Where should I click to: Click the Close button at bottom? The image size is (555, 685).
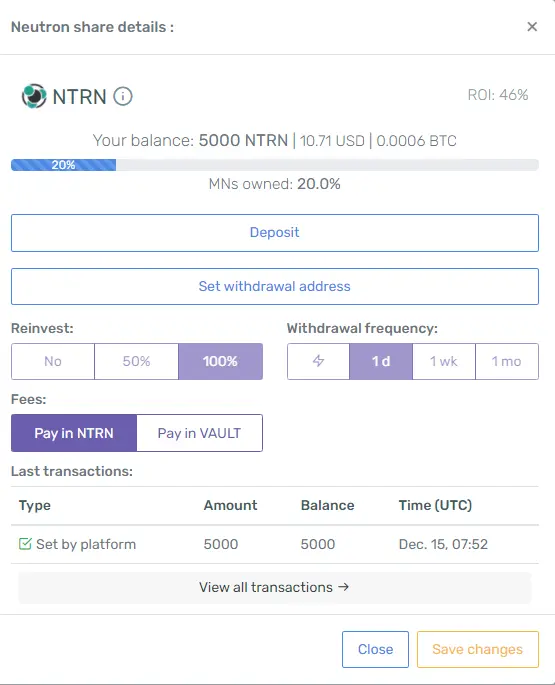click(x=375, y=649)
